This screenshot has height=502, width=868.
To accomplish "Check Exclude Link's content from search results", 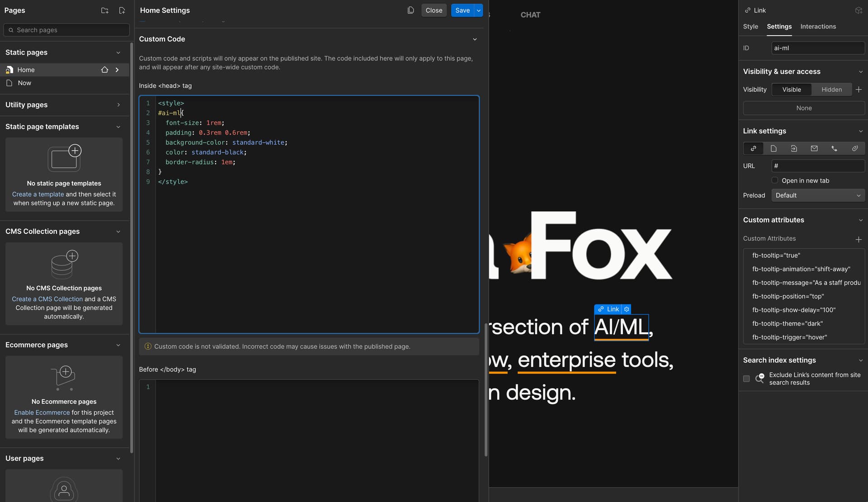I will [746, 379].
